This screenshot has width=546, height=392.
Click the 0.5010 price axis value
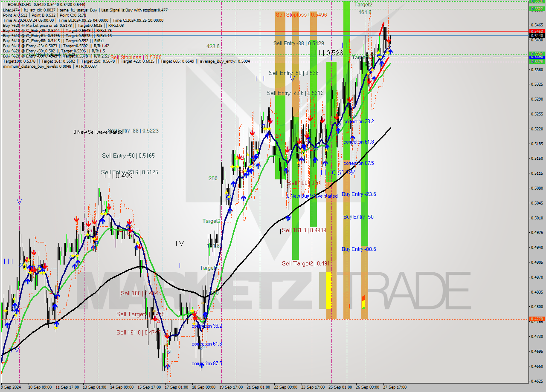coord(536,218)
